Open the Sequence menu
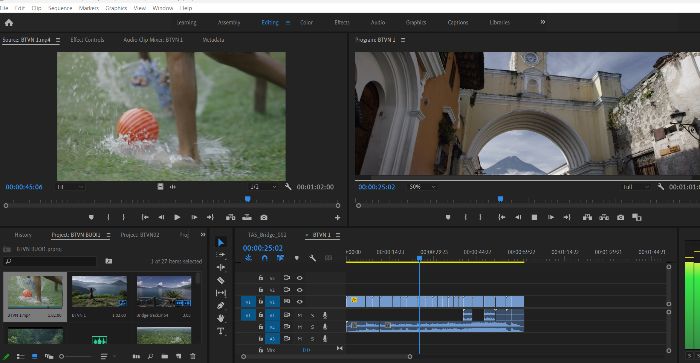This screenshot has height=363, width=700. coord(60,8)
